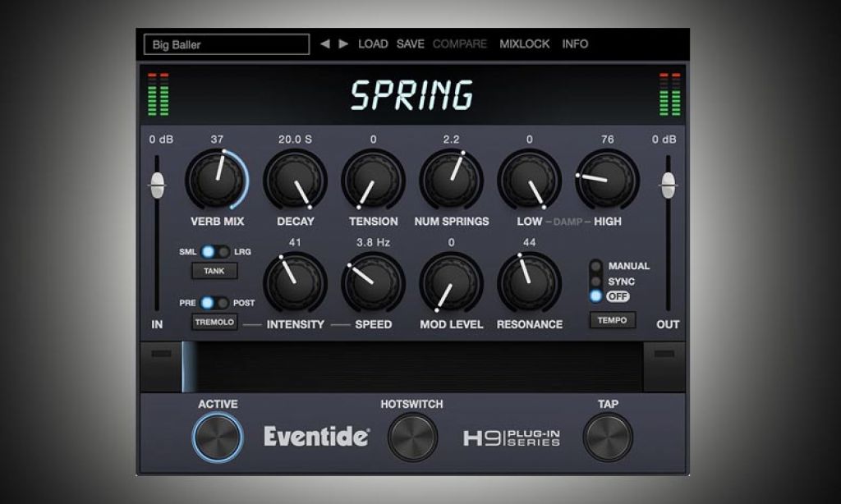Open the INFO panel

click(x=575, y=44)
